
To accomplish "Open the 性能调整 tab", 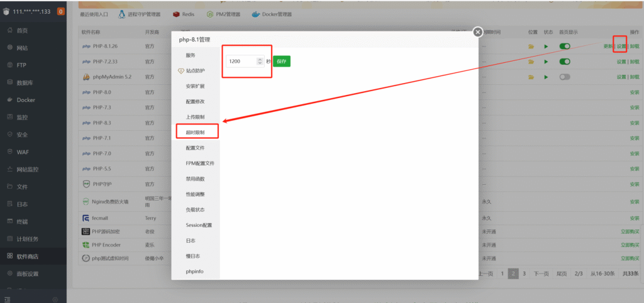I will (196, 194).
